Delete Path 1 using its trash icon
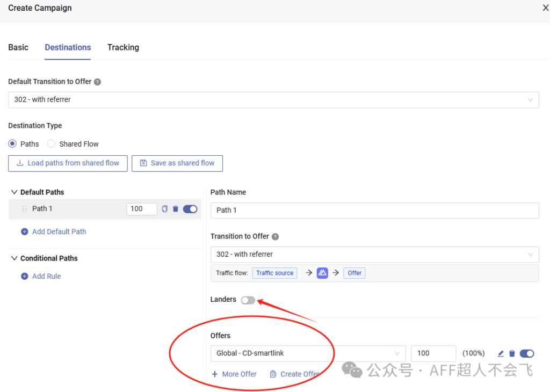Viewport: 550px width, 392px height. pyautogui.click(x=175, y=209)
